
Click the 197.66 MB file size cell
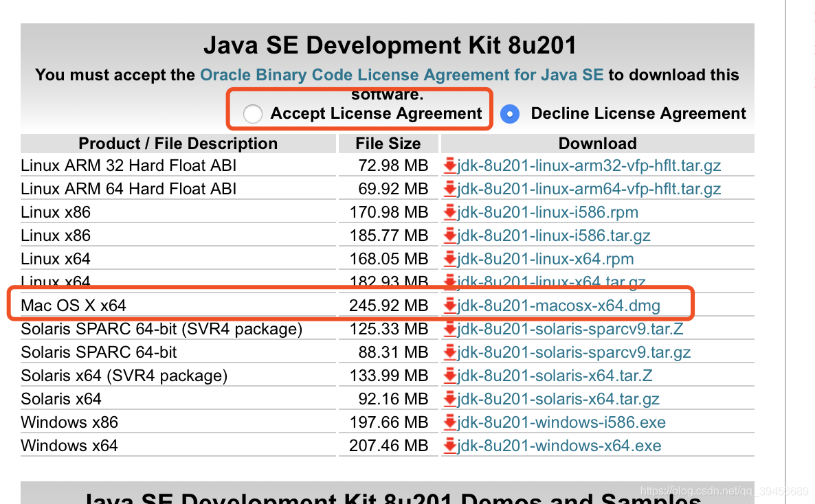(x=388, y=422)
